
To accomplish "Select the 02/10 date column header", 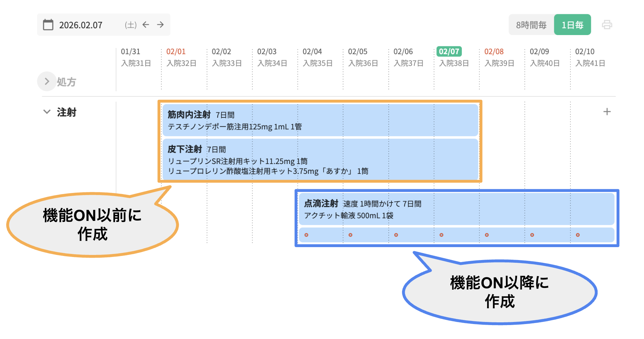I will click(x=585, y=52).
